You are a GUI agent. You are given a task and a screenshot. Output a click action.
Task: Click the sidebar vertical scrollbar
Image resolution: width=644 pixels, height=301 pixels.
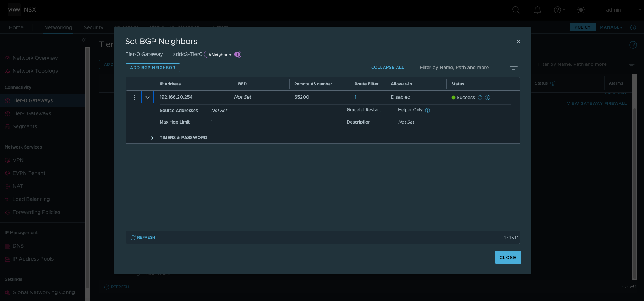87,168
